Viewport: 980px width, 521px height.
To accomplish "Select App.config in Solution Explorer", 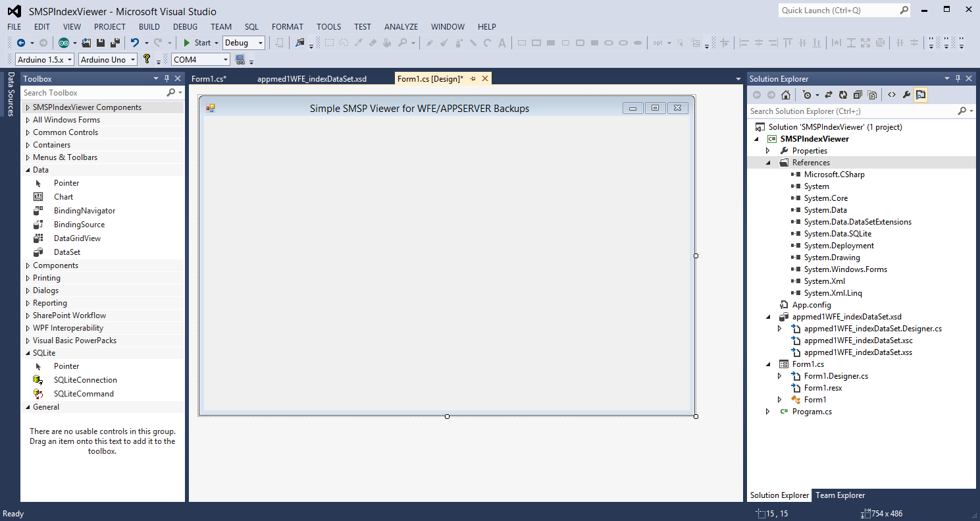I will point(812,305).
